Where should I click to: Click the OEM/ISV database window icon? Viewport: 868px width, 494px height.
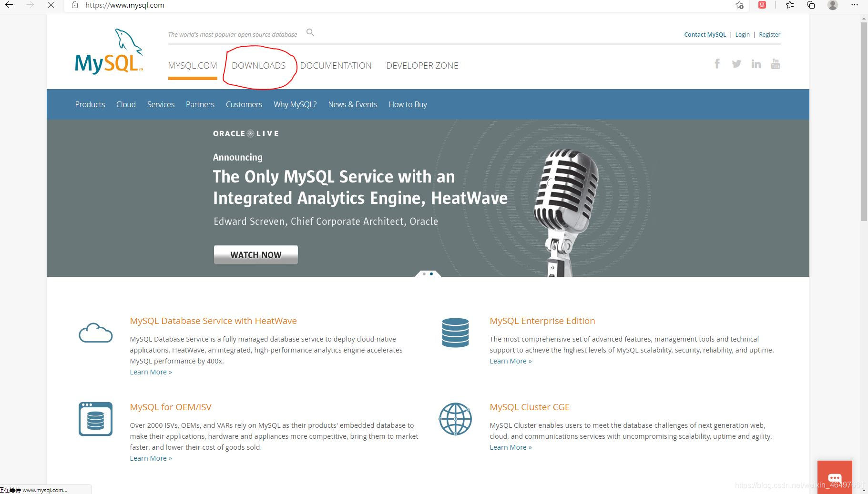coord(95,419)
